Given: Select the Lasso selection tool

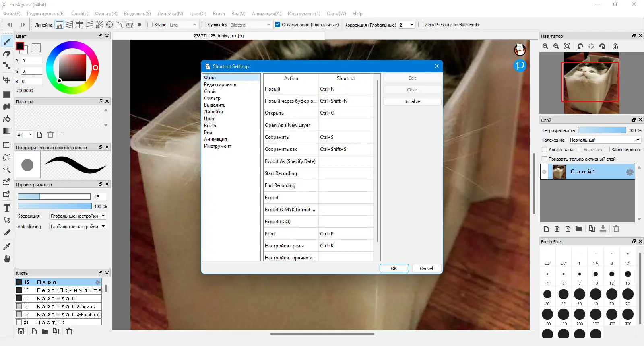Looking at the screenshot, I should point(7,157).
